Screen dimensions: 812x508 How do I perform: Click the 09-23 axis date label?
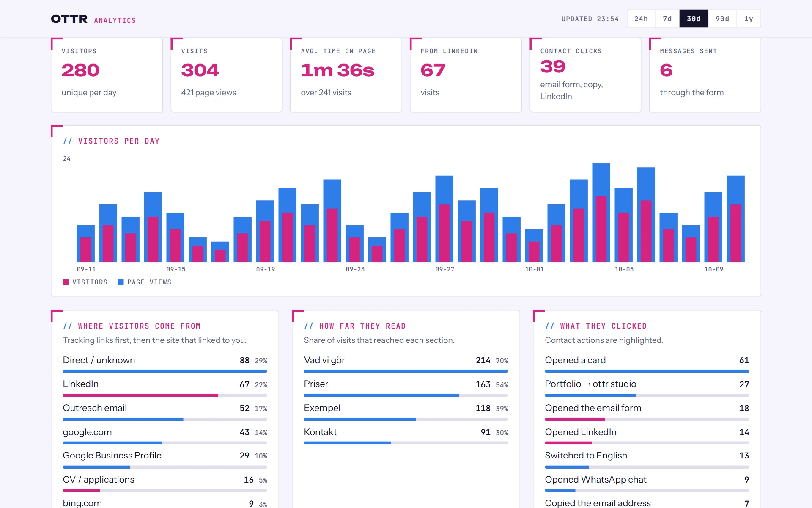pos(355,269)
